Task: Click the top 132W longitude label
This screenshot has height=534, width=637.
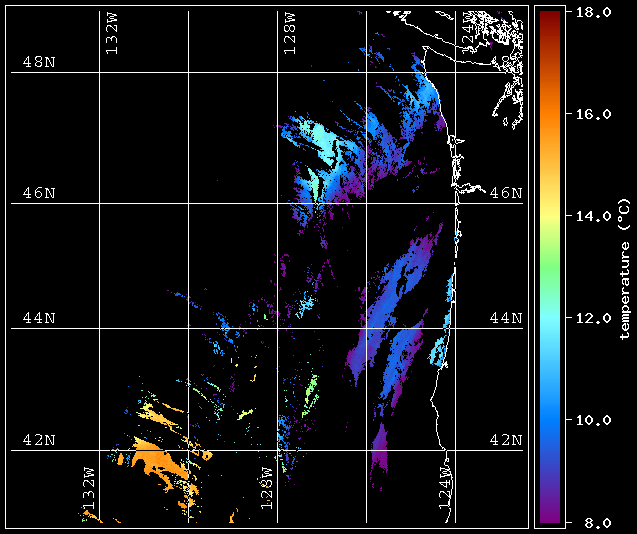Action: point(112,33)
